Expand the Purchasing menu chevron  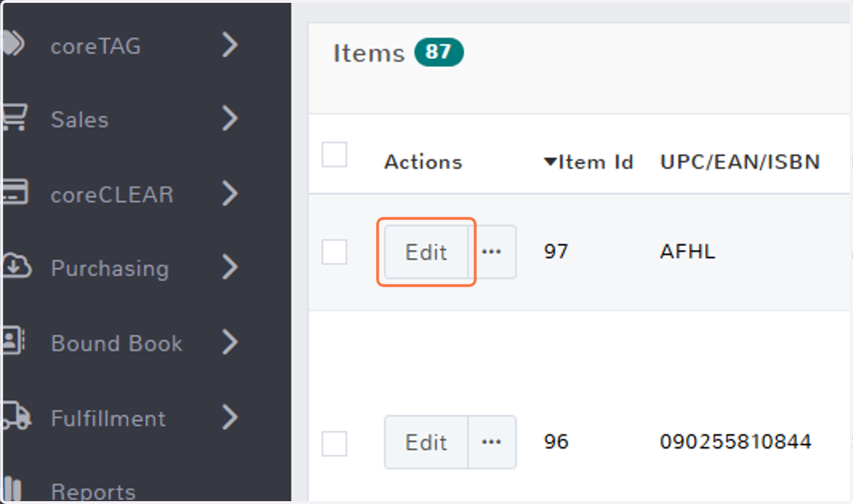(230, 268)
